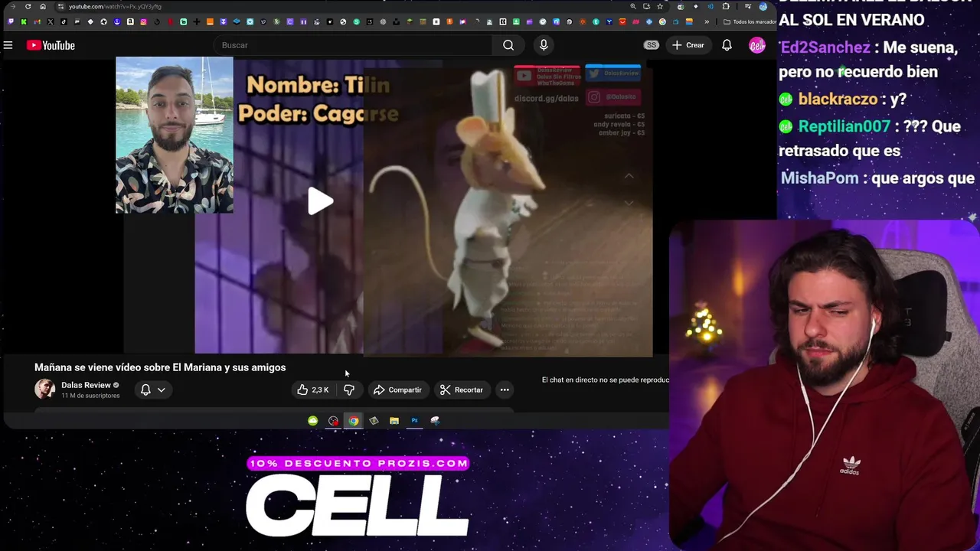Open green cloud app in taskbar
Image resolution: width=980 pixels, height=551 pixels.
tap(313, 420)
